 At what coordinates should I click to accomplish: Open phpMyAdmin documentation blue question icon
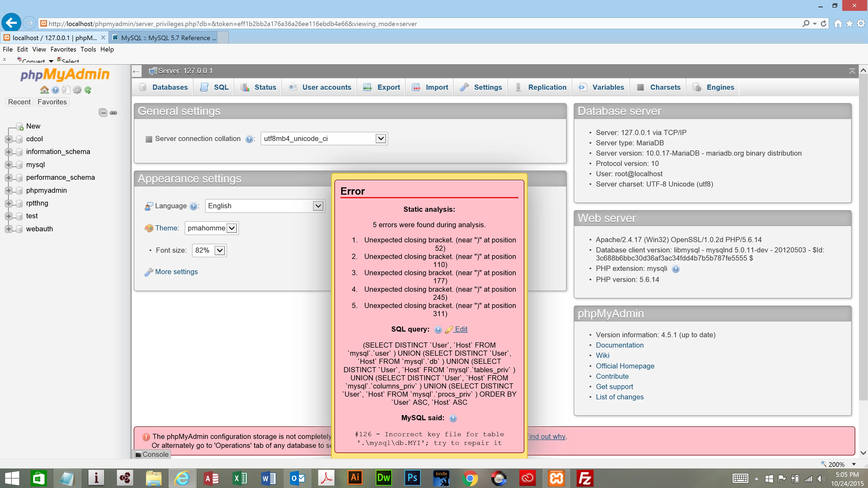coord(56,90)
